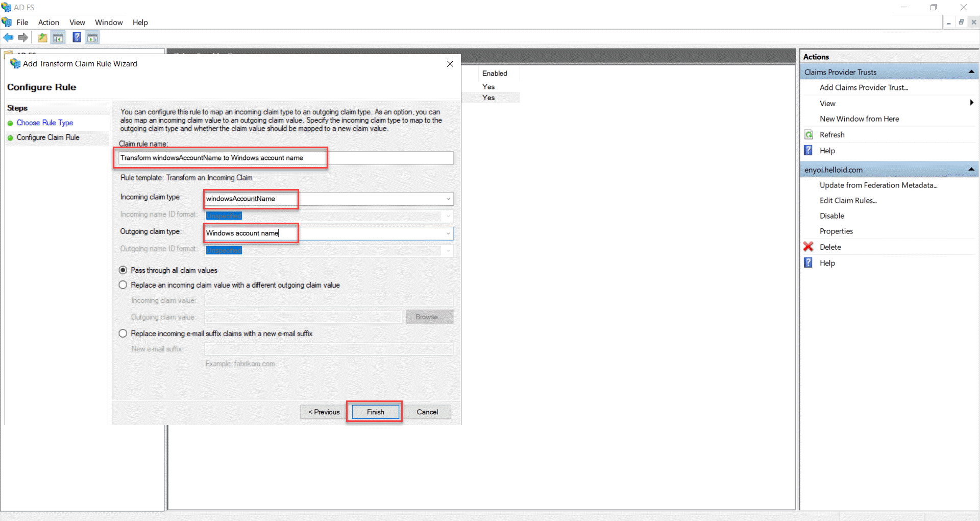Screen dimensions: 980x521
Task: Click Edit Claim Rules action
Action: pyautogui.click(x=848, y=200)
